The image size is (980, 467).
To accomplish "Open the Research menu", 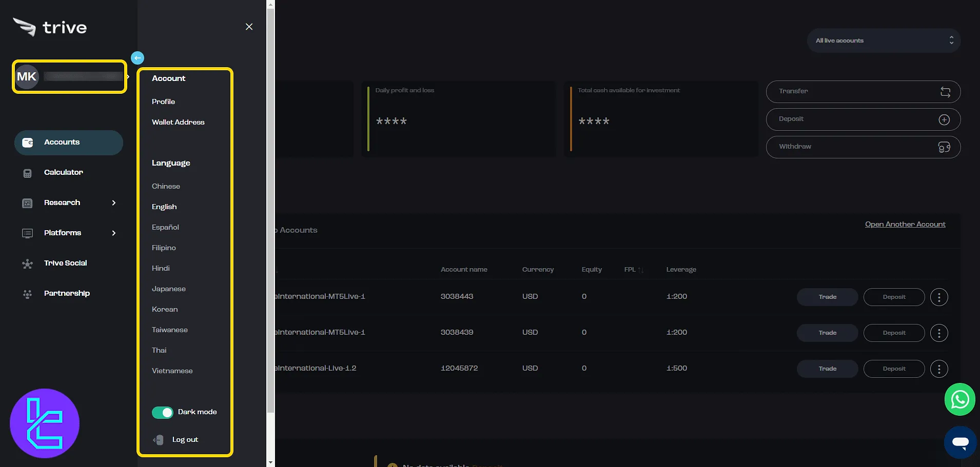I will tap(62, 202).
